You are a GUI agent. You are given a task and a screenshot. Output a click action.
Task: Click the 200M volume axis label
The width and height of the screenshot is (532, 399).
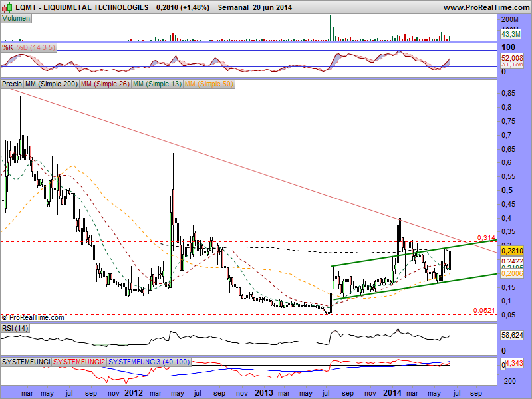510,19
